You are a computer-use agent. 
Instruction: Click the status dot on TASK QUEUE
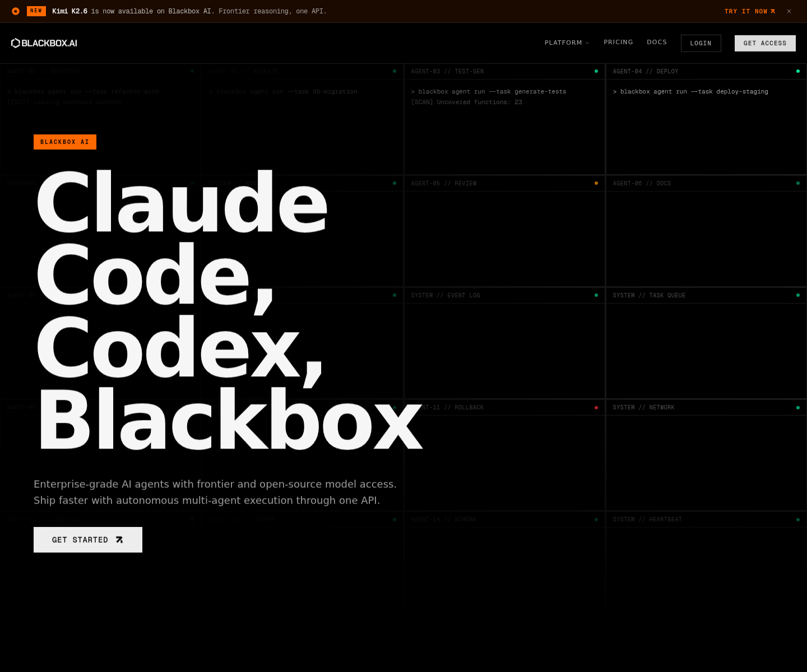798,295
